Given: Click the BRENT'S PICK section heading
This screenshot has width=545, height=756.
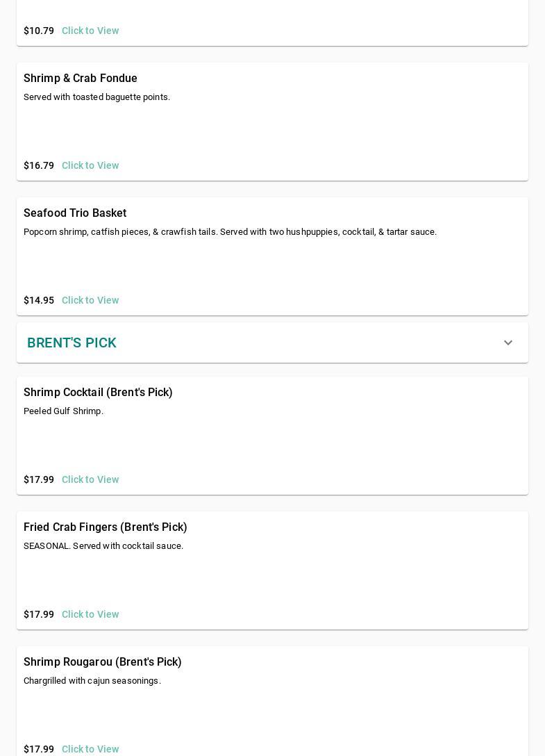Looking at the screenshot, I should (72, 343).
